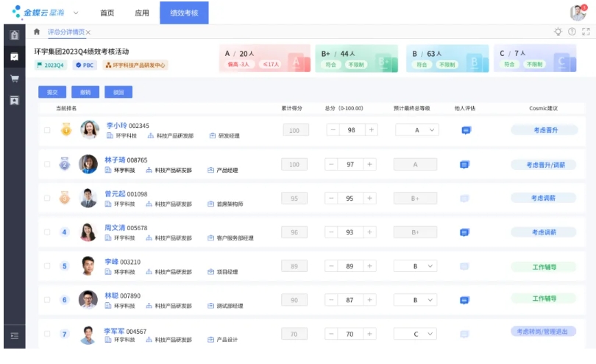The image size is (596, 364).
Task: Tick the checkbox for 李峰
Action: coord(47,266)
